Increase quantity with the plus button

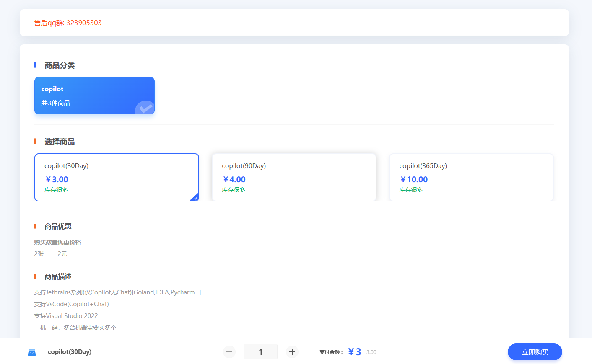[292, 352]
